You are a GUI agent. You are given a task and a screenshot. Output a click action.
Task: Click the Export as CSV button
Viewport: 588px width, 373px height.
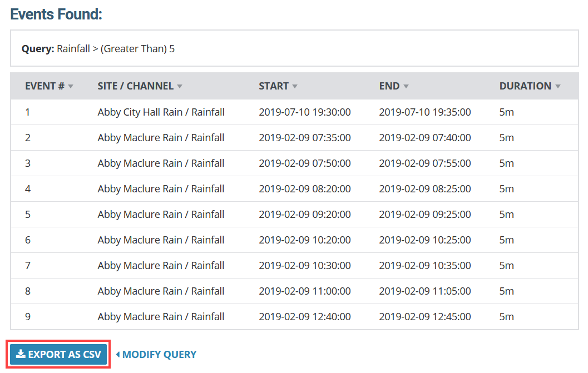[x=58, y=354]
